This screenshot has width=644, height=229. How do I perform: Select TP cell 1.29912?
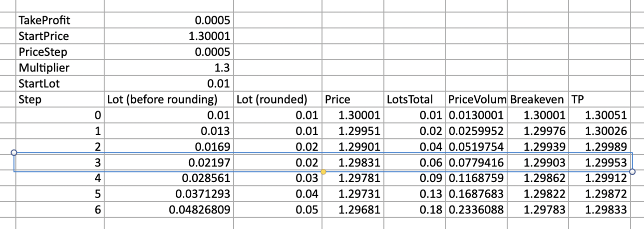[600, 178]
